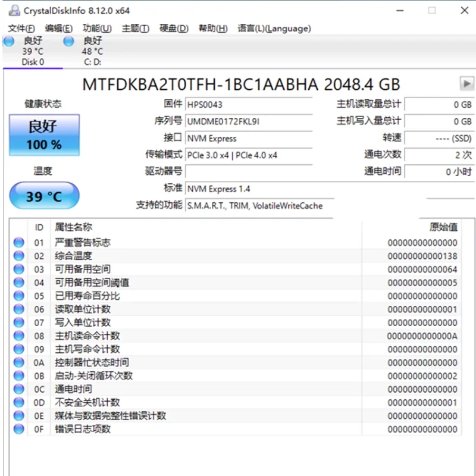The height and width of the screenshot is (476, 476).
Task: Select the C: D: disk status orb
Action: (68, 41)
